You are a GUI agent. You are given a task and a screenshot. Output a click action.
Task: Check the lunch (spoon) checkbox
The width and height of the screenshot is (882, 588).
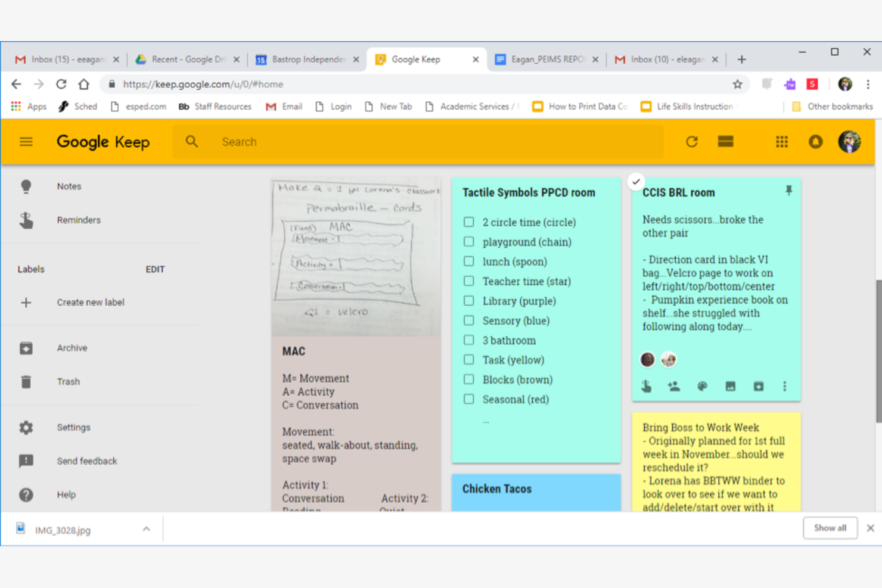coord(469,261)
